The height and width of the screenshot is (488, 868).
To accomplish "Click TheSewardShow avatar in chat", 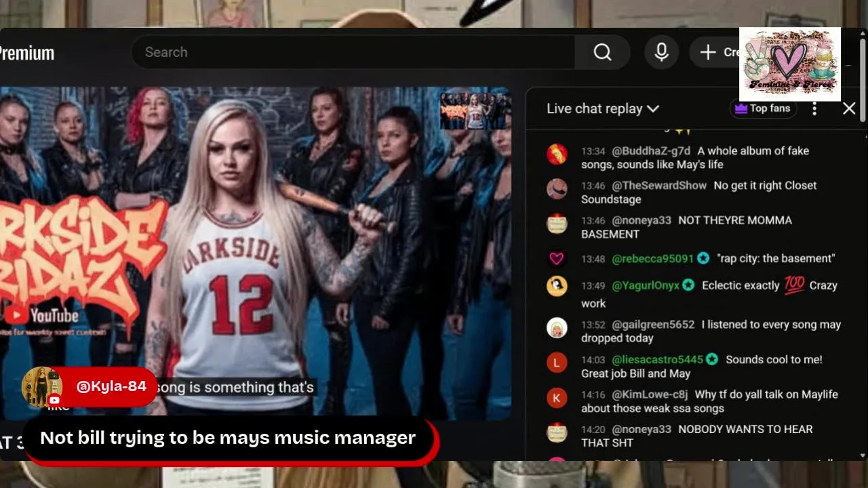I will point(557,188).
